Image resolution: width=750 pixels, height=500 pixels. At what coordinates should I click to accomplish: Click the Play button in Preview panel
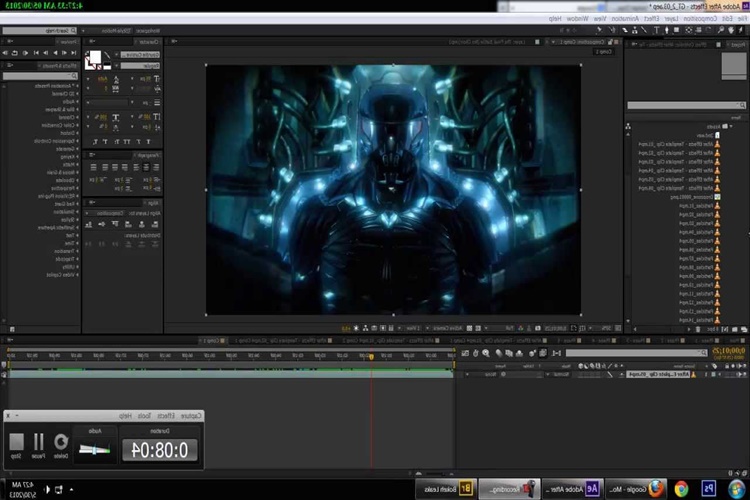(x=55, y=53)
